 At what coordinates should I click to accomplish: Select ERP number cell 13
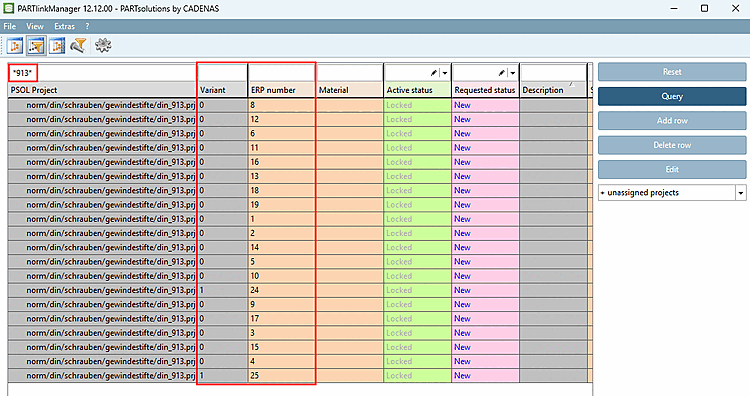282,176
